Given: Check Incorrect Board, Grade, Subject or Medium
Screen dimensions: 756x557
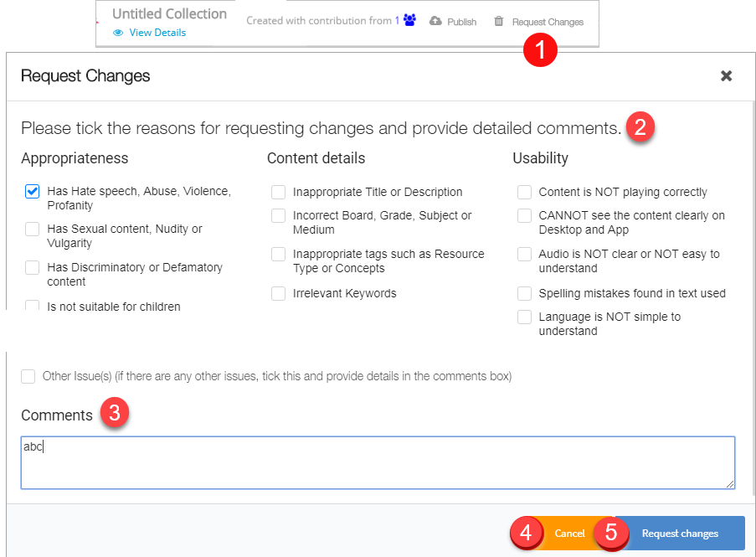Looking at the screenshot, I should tap(278, 216).
